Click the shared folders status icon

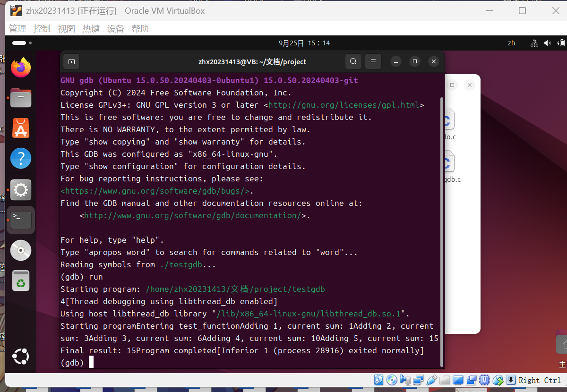445,380
